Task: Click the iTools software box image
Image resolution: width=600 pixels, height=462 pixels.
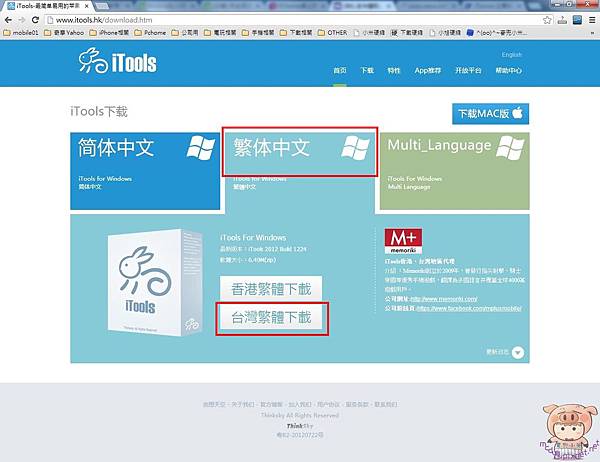Action: 155,282
